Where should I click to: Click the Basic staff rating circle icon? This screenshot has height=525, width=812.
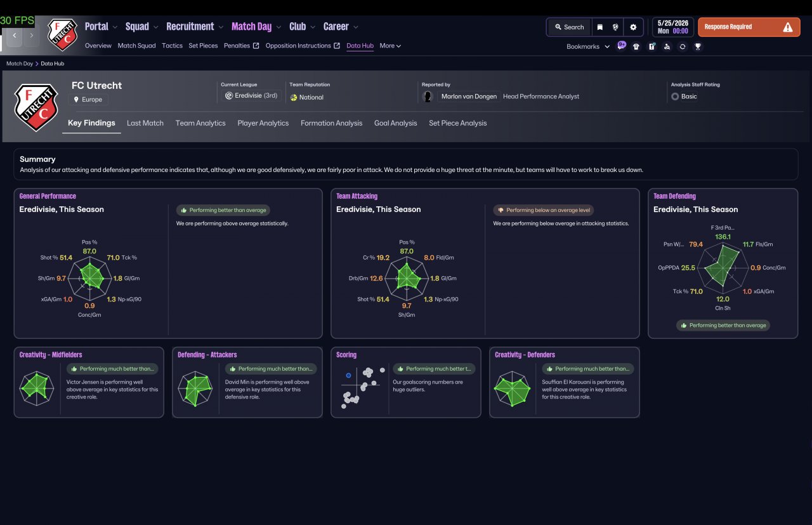pyautogui.click(x=675, y=96)
